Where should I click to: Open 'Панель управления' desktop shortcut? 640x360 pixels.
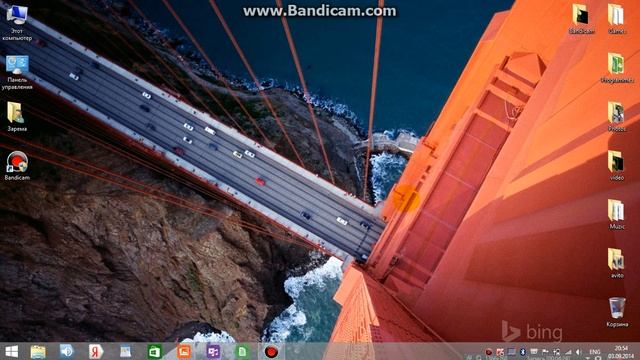pos(17,72)
